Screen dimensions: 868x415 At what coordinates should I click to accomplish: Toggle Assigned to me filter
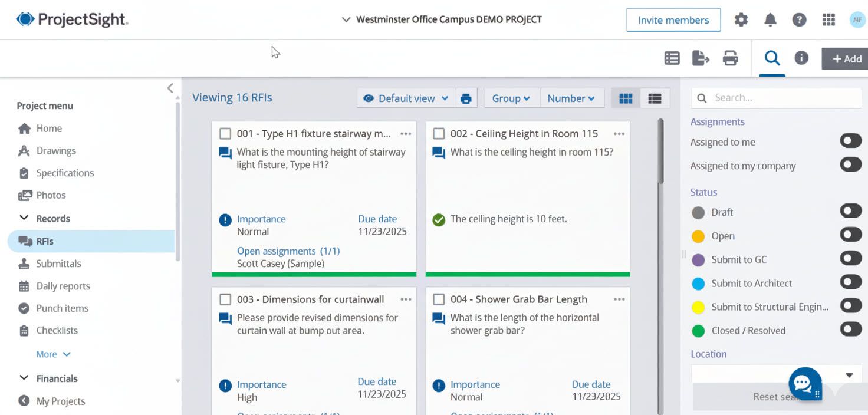pyautogui.click(x=851, y=141)
